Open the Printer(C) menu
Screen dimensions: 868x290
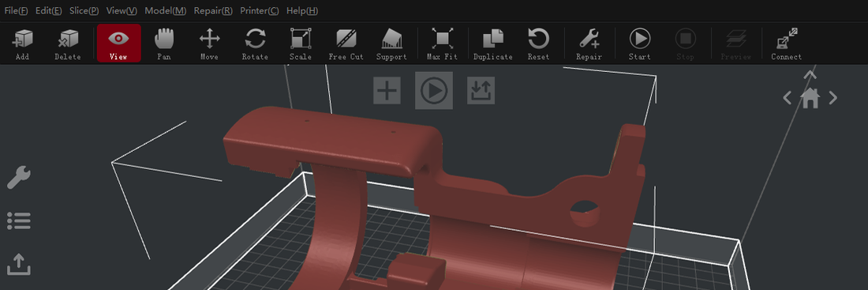[x=260, y=10]
